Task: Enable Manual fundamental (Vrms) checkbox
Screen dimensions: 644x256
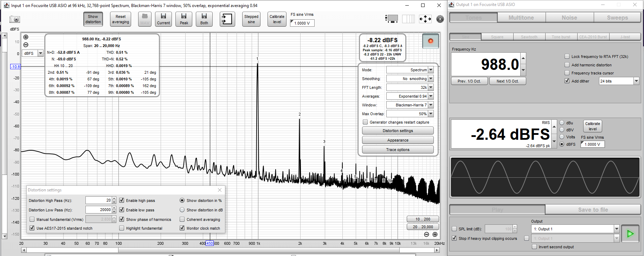Action: pos(32,219)
